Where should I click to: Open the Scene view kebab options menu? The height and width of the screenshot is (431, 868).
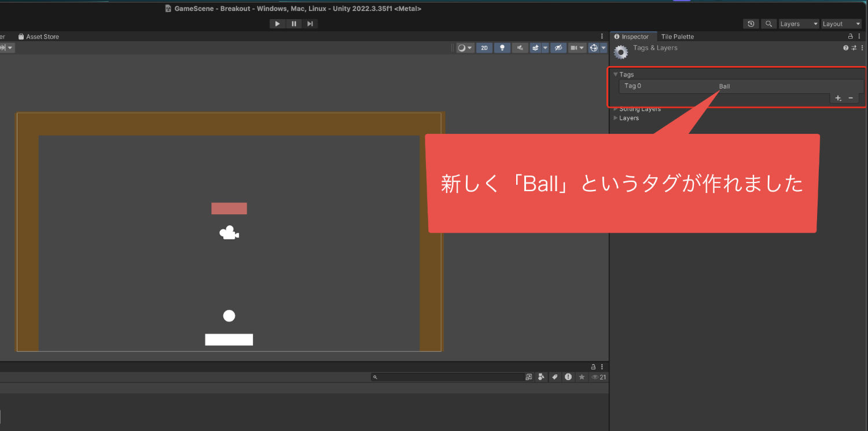tap(602, 36)
